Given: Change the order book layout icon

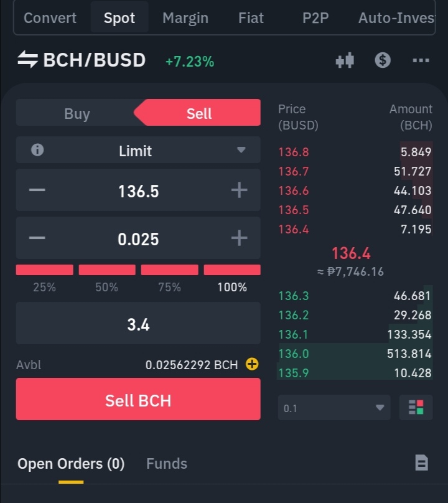Looking at the screenshot, I should (x=416, y=407).
